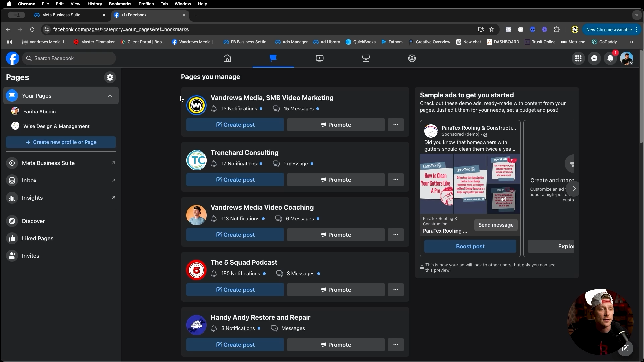Open install app icon in address bar
644x362 pixels.
481,29
